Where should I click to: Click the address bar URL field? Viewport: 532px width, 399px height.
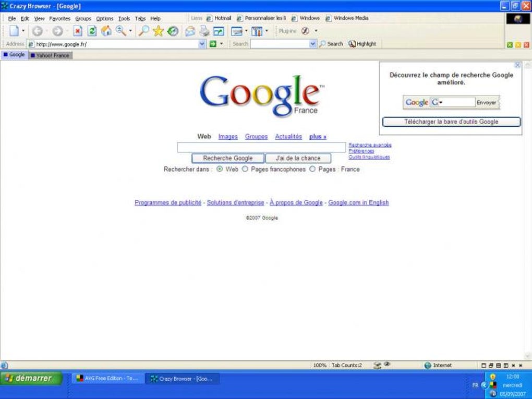pyautogui.click(x=117, y=44)
